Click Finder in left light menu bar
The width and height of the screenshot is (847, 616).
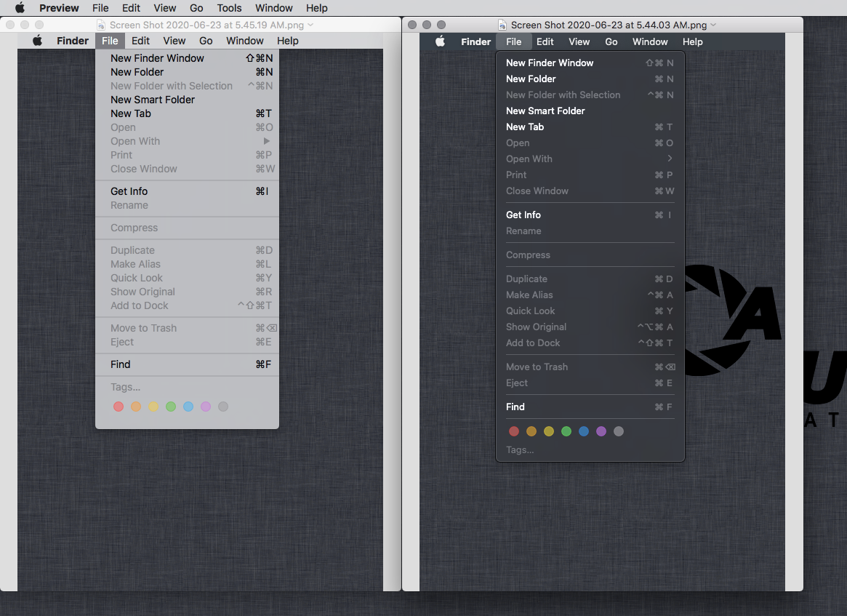coord(73,41)
